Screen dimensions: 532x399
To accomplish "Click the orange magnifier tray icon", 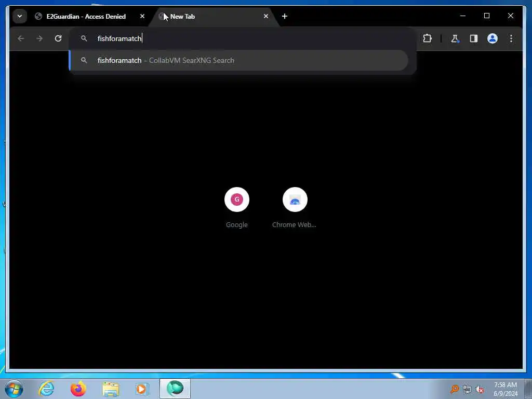I will coord(454,389).
